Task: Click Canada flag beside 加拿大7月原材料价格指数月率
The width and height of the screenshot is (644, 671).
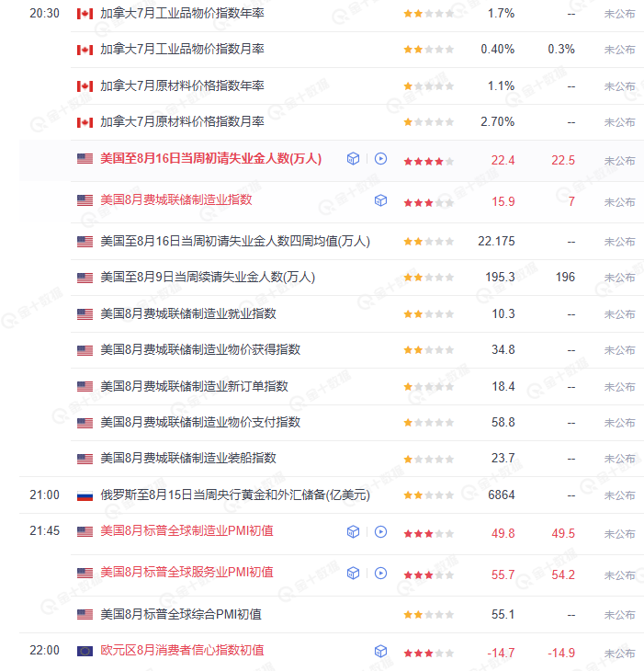Action: click(85, 123)
